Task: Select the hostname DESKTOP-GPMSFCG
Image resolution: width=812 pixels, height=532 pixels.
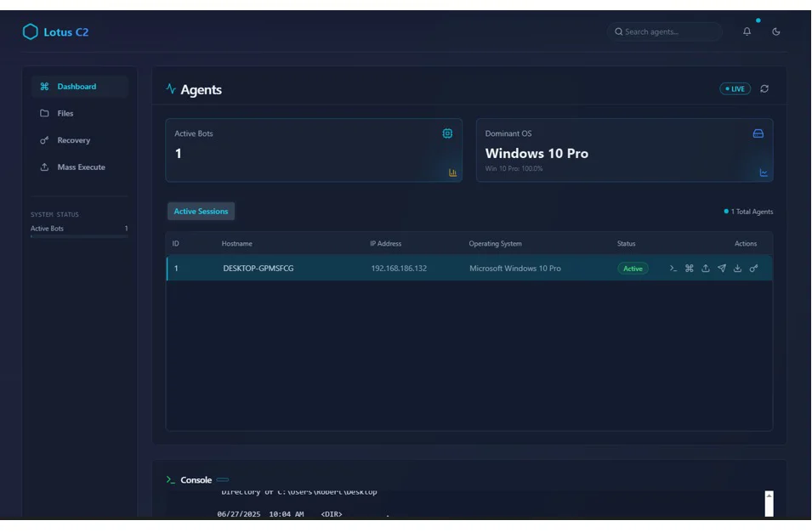Action: tap(258, 268)
